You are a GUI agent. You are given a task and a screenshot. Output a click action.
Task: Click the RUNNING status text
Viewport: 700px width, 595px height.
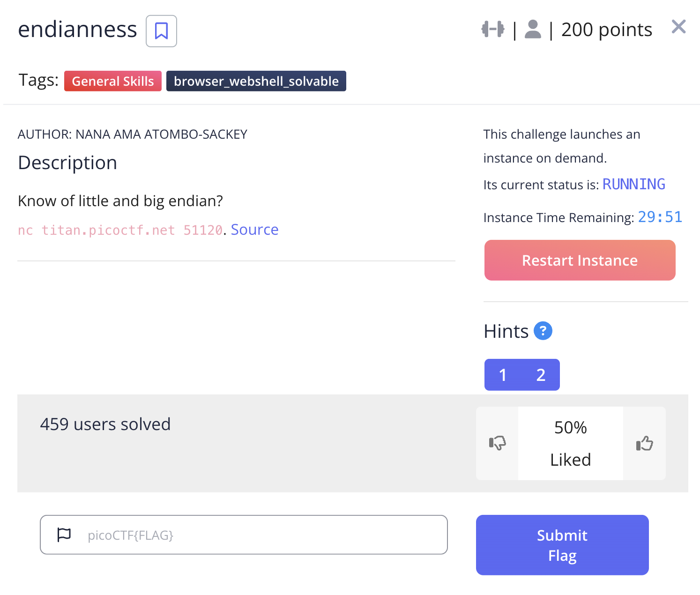click(x=633, y=184)
